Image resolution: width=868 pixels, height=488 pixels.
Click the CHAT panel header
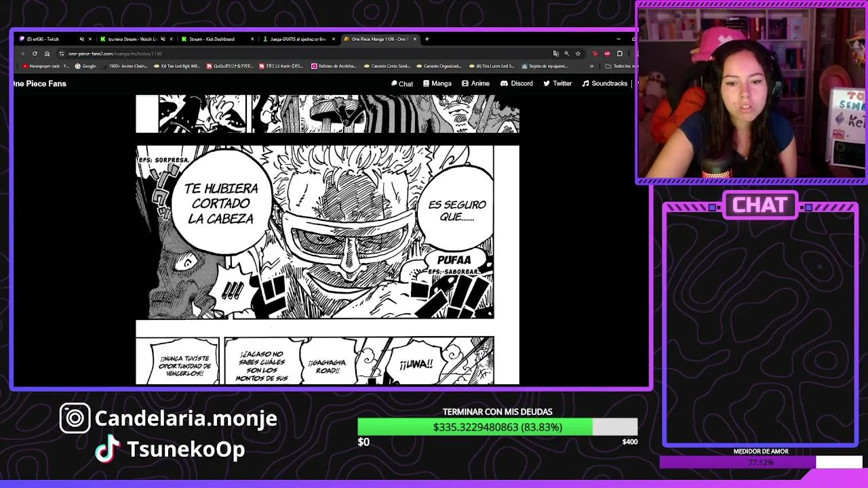pyautogui.click(x=760, y=205)
